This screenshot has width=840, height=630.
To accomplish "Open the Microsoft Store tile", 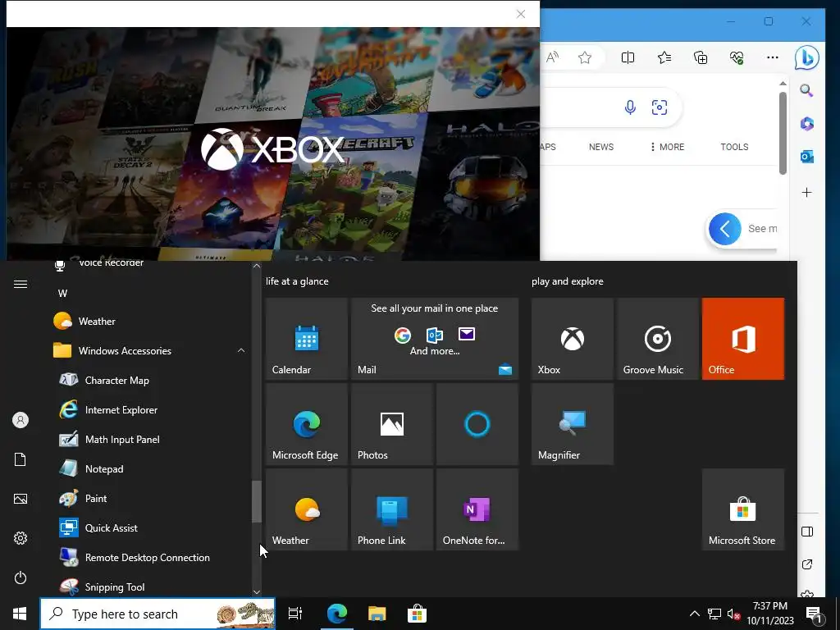I will point(743,509).
